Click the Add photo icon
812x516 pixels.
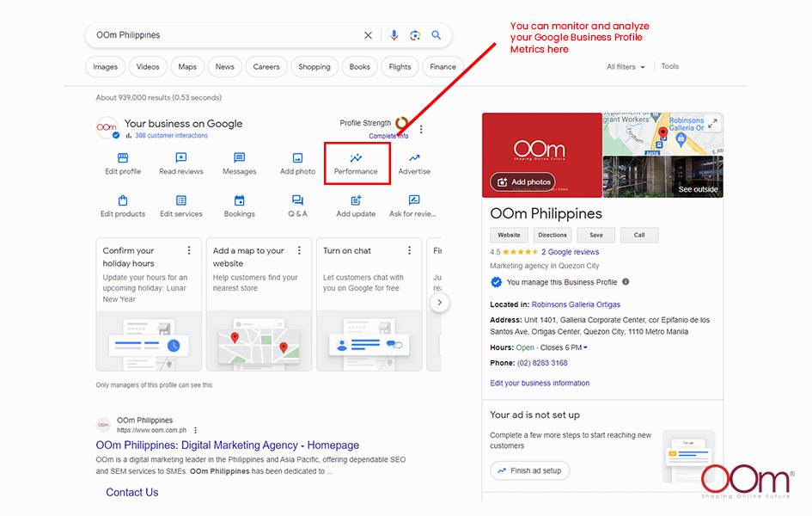297,158
